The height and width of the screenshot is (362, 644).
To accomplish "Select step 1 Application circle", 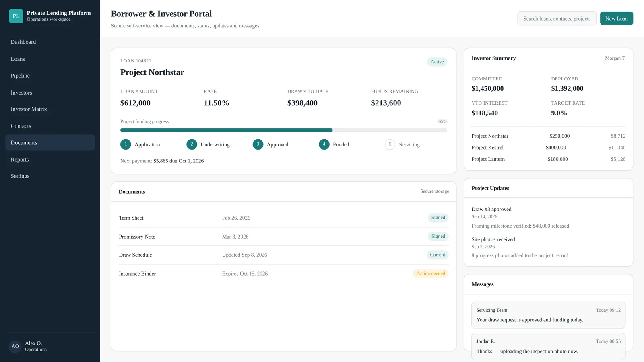I will [126, 144].
